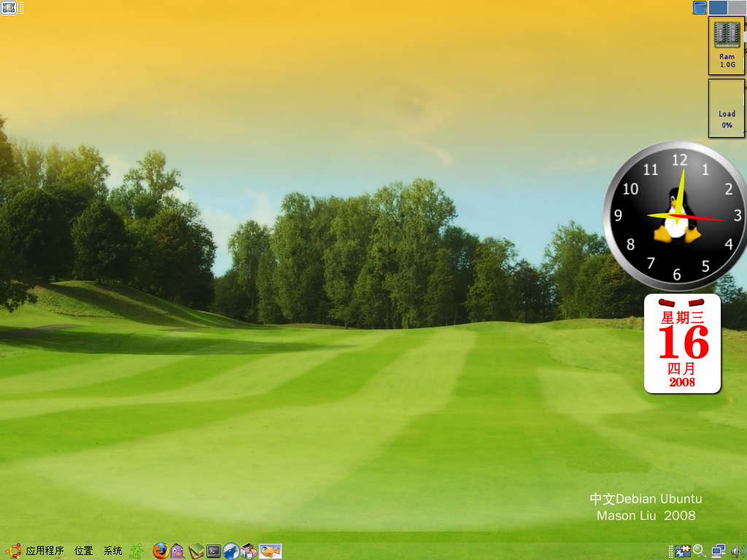Viewport: 747px width, 560px height.
Task: Open the disk and floppy media launcher
Action: click(x=249, y=551)
